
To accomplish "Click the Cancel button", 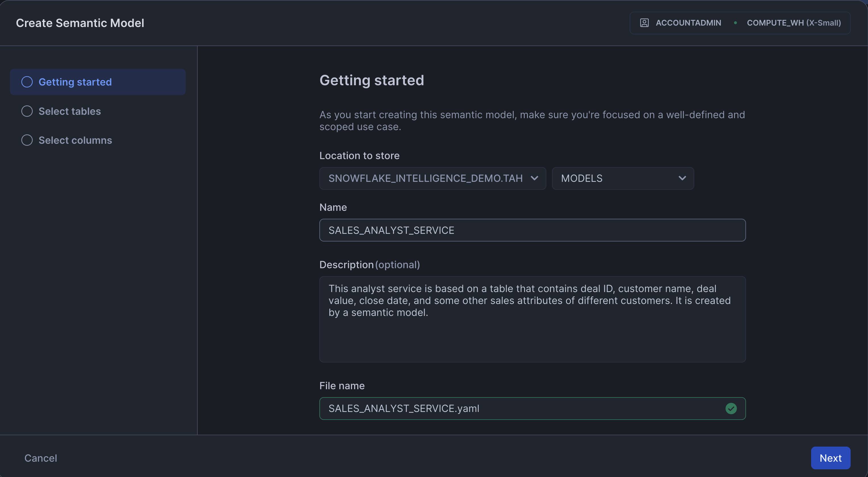I will click(40, 458).
